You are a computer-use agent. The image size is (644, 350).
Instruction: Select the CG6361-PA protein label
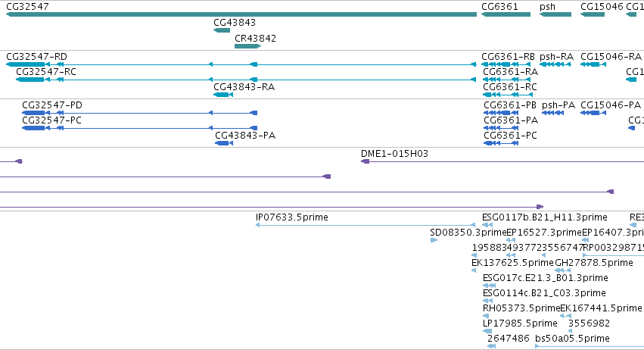[x=511, y=120]
